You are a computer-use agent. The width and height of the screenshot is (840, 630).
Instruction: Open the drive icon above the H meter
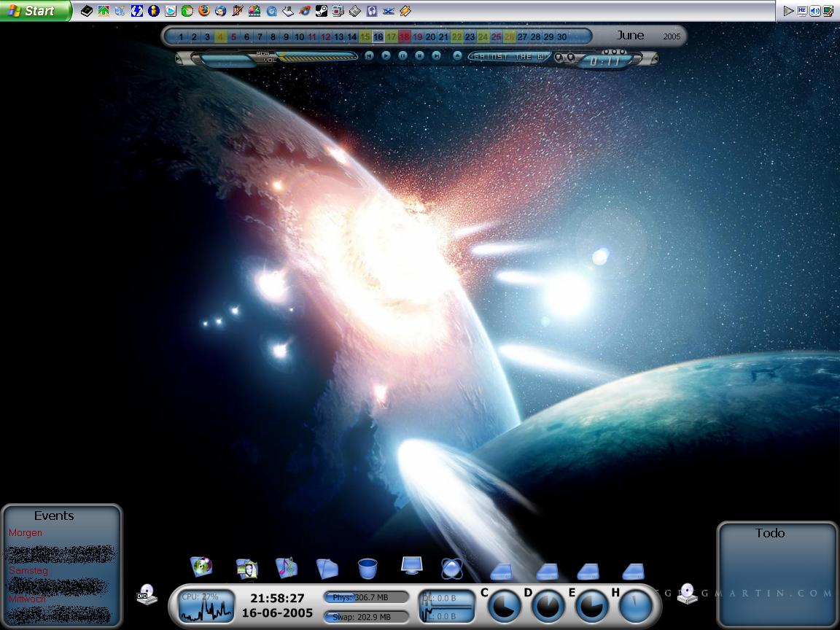pos(633,572)
